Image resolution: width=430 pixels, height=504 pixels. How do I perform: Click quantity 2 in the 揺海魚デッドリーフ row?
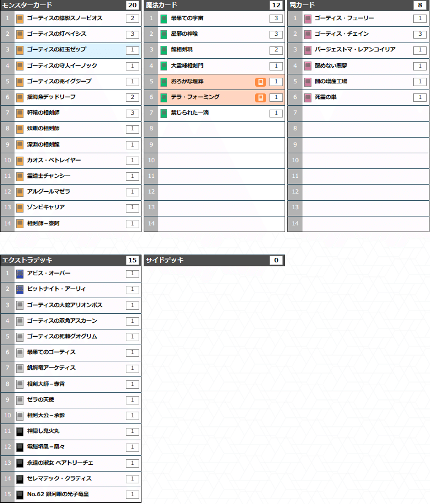[x=133, y=97]
